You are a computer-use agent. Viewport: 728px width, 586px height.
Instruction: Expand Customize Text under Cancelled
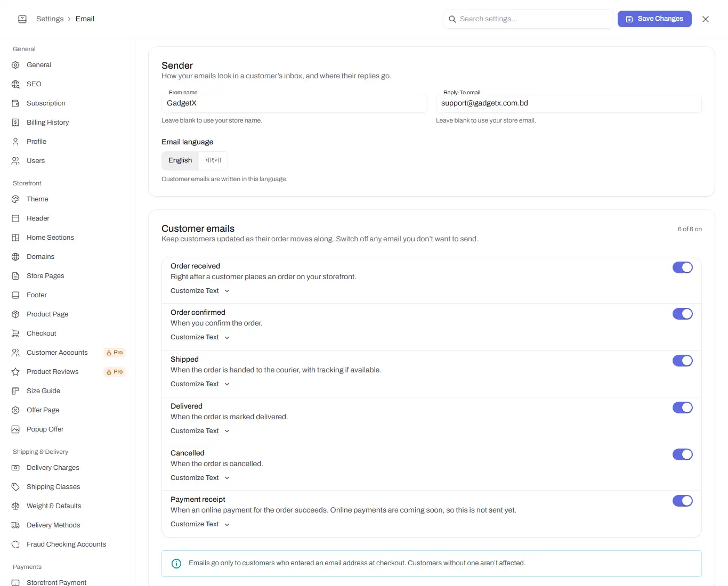click(200, 478)
